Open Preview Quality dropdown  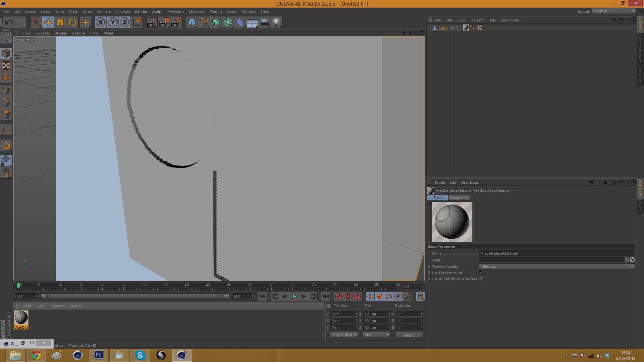click(x=557, y=266)
